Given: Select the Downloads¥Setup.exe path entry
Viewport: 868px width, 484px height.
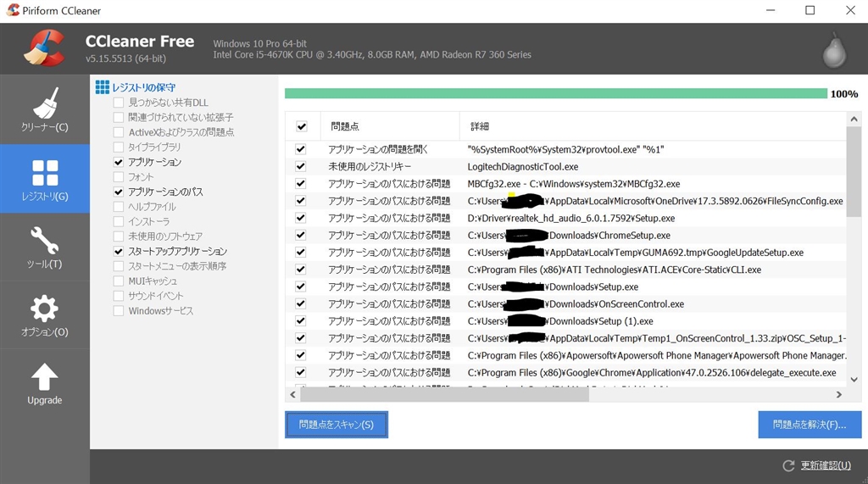Looking at the screenshot, I should pyautogui.click(x=553, y=287).
